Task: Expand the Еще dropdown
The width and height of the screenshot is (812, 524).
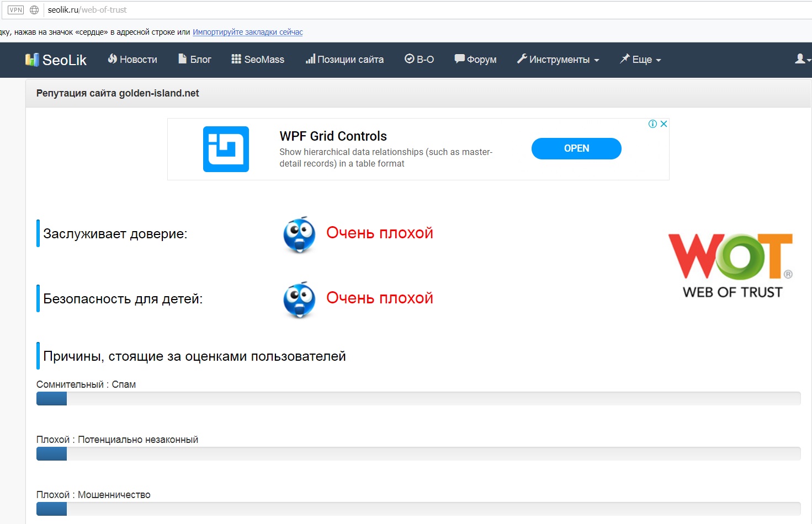Action: [640, 60]
